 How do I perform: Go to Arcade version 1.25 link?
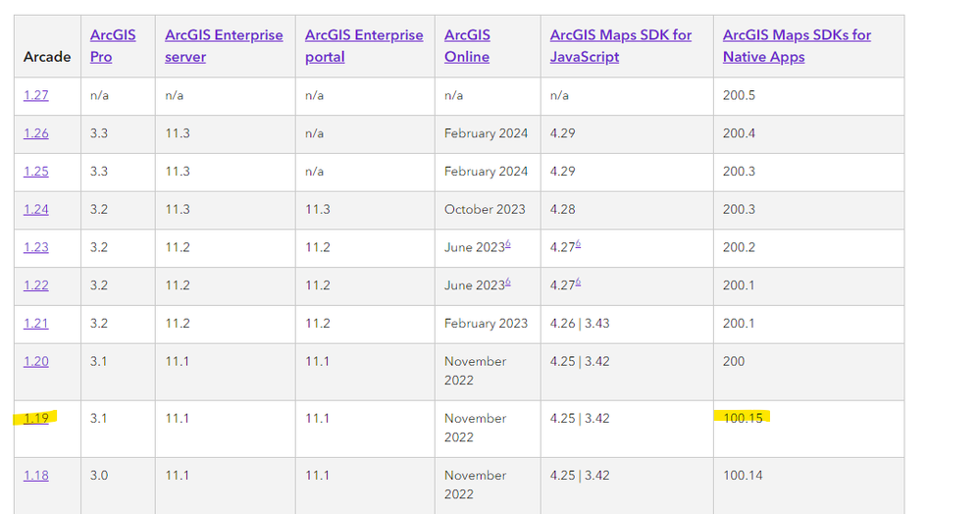[36, 171]
